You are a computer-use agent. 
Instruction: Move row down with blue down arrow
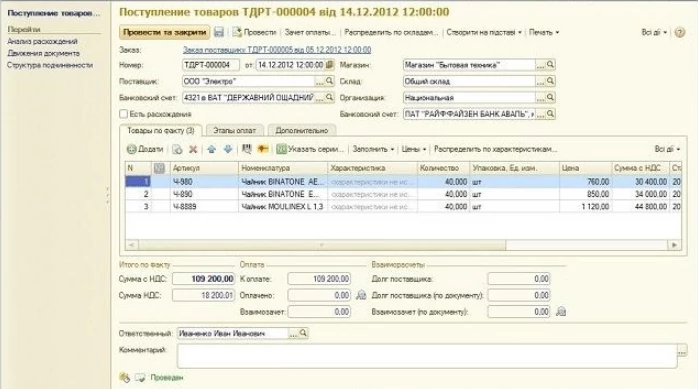[228, 150]
